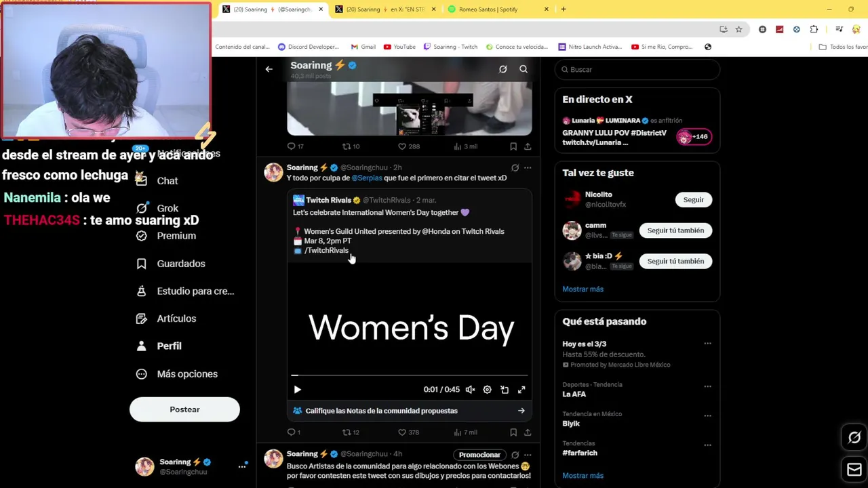
Task: Like the tweet with 378 likes
Action: click(x=408, y=432)
